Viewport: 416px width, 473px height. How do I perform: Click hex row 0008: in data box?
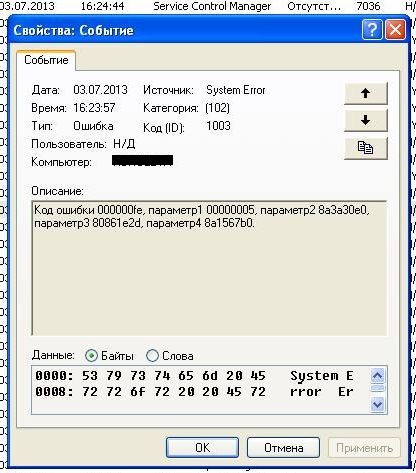click(194, 392)
